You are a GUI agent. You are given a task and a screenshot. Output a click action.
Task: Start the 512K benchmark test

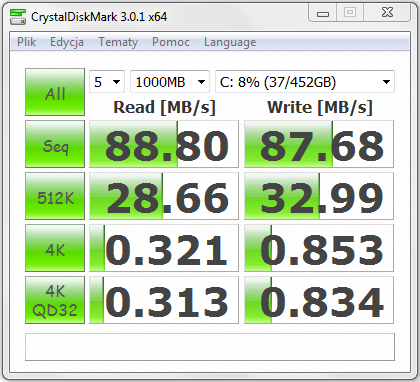(55, 196)
